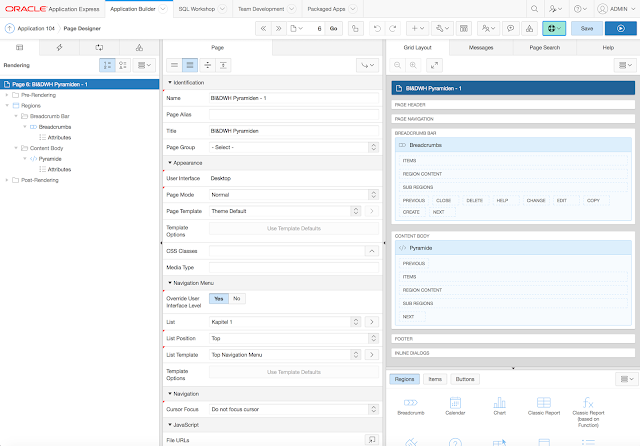Save the page
This screenshot has width=640, height=446.
pos(587,29)
